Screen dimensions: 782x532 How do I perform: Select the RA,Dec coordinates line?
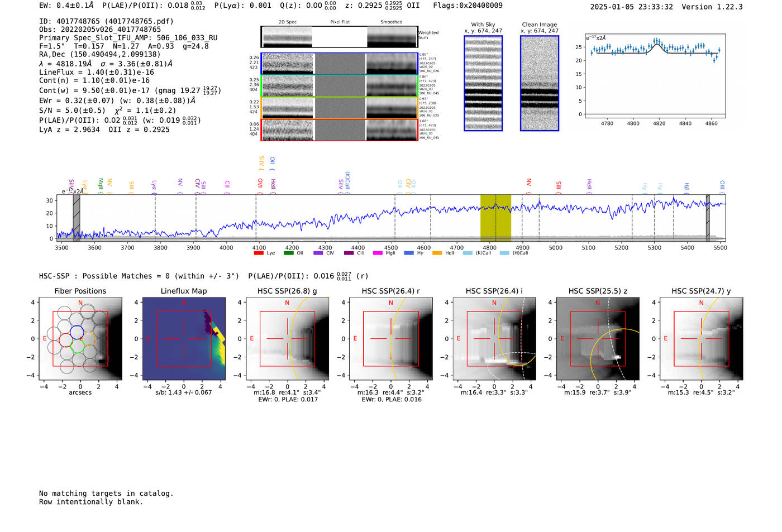99,54
